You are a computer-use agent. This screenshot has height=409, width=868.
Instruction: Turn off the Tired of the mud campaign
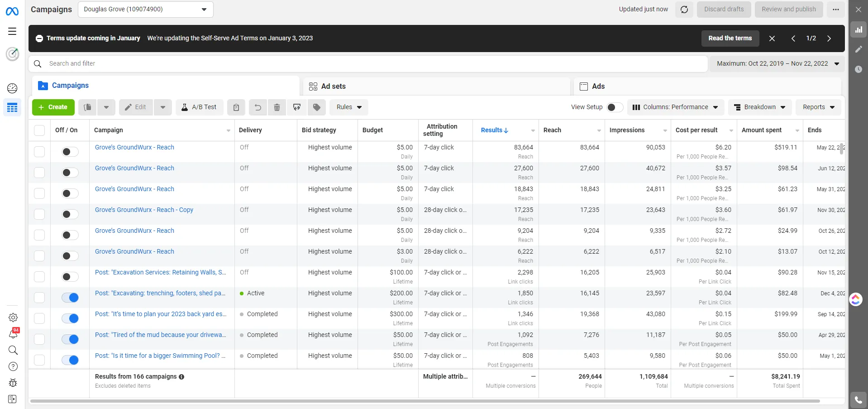click(x=70, y=339)
